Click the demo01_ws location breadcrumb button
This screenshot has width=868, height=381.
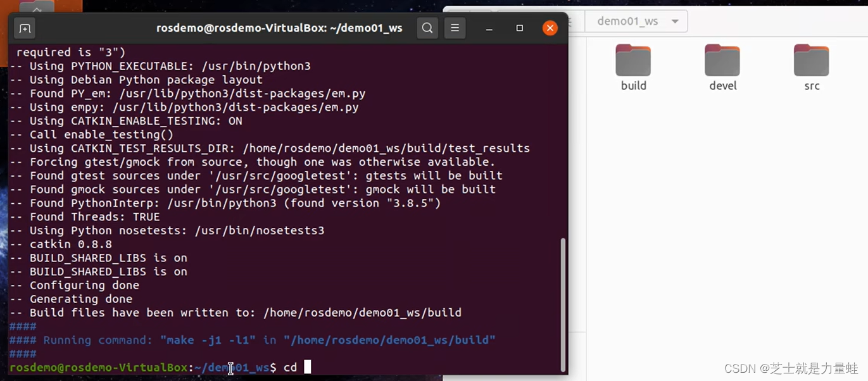pos(627,21)
